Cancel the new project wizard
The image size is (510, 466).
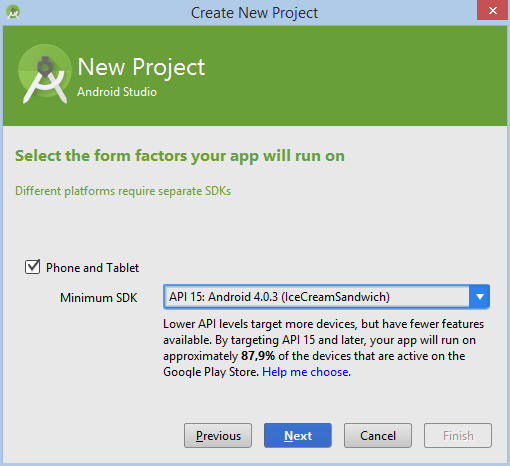coord(378,435)
